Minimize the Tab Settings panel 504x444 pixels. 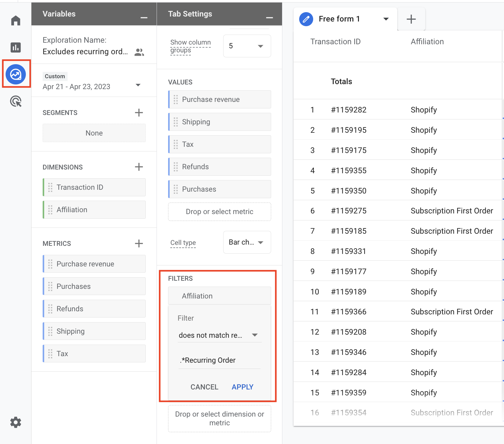(x=270, y=18)
